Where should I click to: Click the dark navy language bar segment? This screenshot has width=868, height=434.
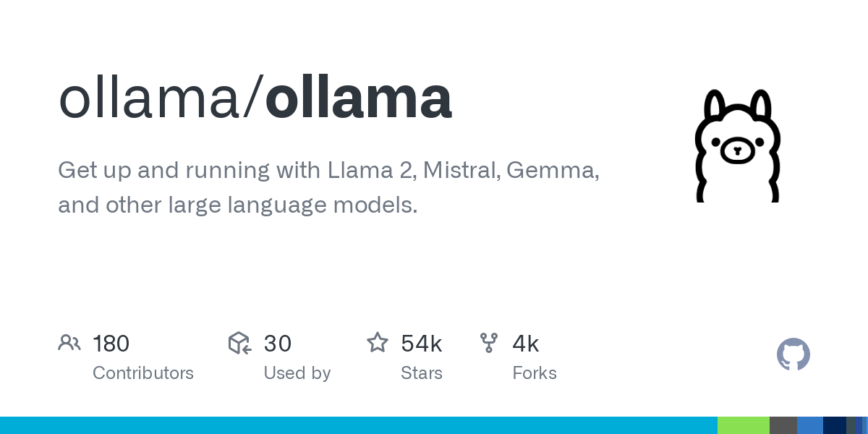tap(835, 425)
